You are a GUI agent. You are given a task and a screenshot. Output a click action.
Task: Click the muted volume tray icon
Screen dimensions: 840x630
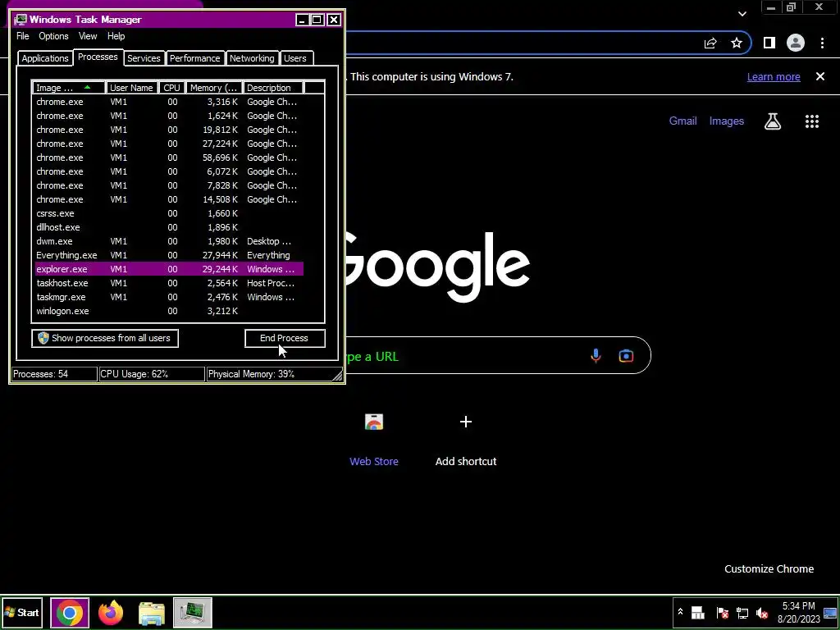tap(762, 613)
